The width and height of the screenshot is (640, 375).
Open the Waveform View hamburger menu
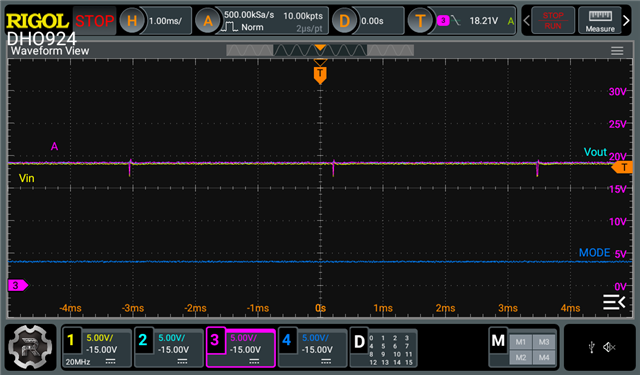pos(617,51)
